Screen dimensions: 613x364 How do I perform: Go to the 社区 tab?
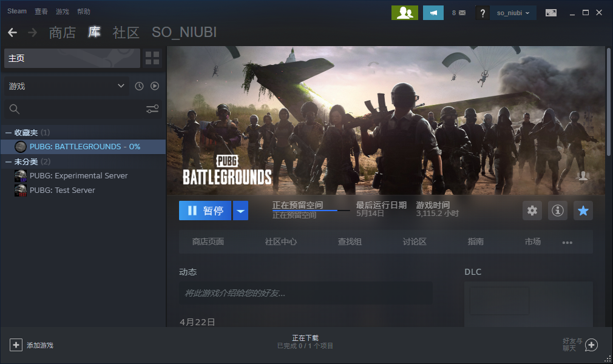[126, 32]
